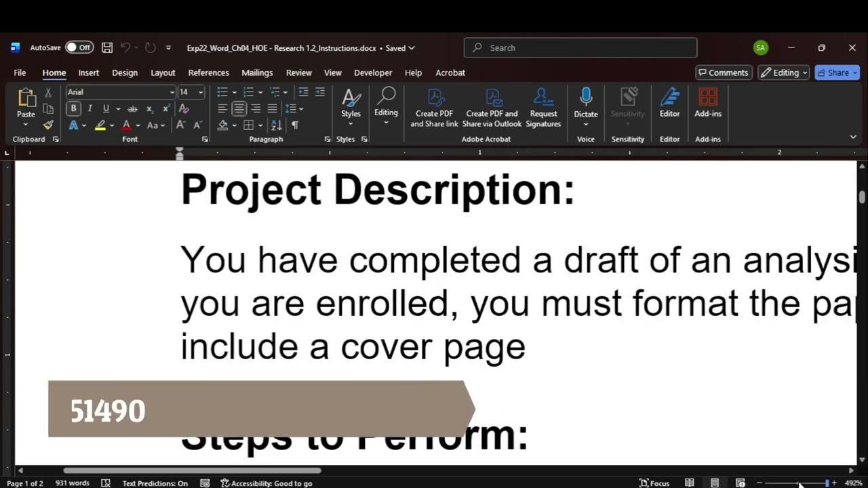The image size is (868, 488).
Task: Create PDF and Share via Outlook
Action: tap(492, 108)
